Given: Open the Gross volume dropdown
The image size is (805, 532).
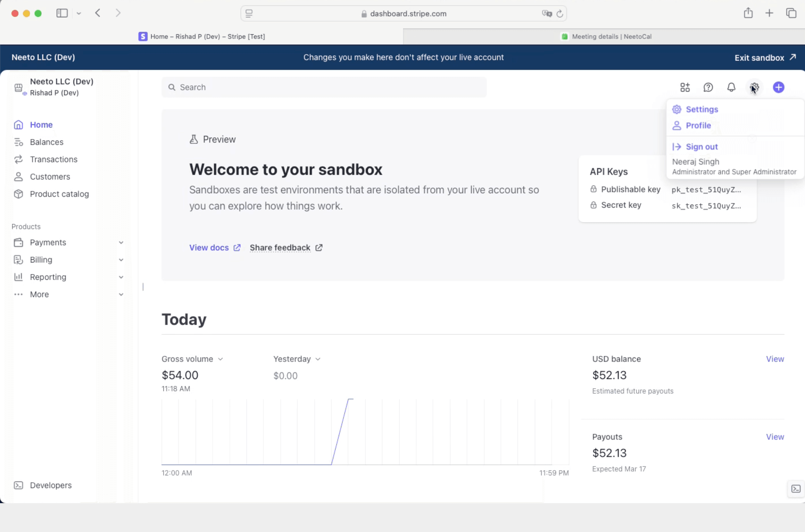Looking at the screenshot, I should [x=192, y=359].
